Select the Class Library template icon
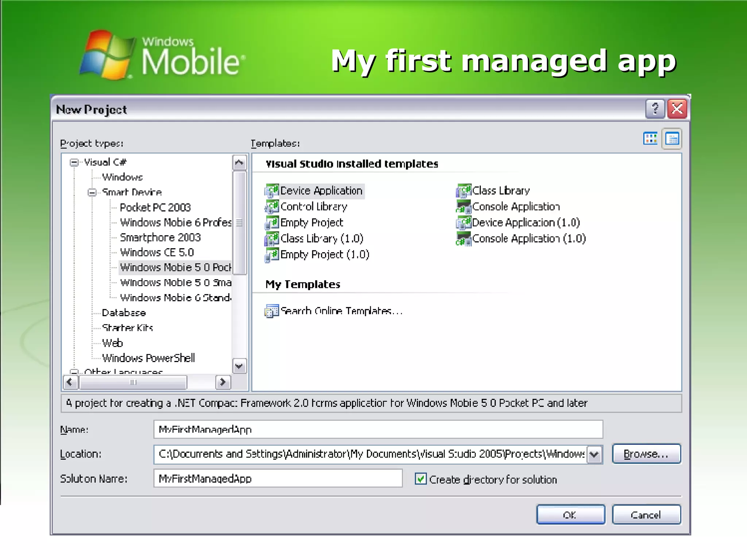The height and width of the screenshot is (560, 747). pyautogui.click(x=464, y=191)
